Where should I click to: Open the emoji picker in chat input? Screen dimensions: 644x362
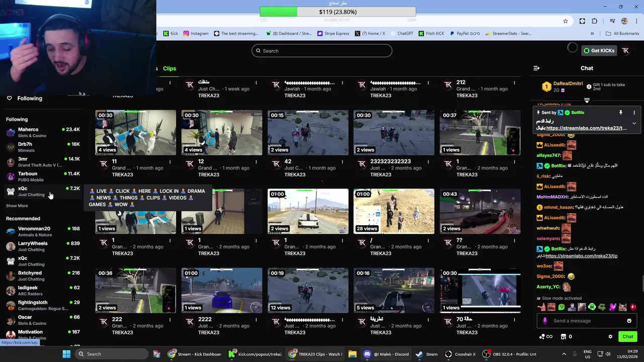pyautogui.click(x=629, y=321)
